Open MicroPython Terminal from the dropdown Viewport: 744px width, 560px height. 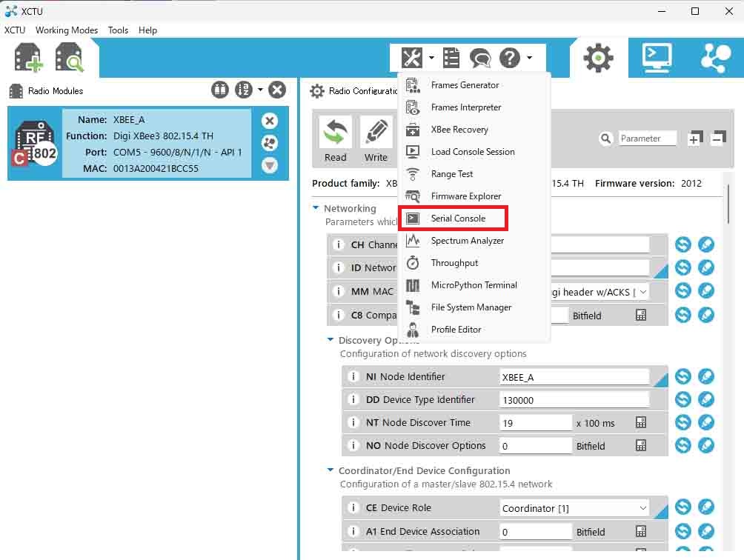coord(474,285)
